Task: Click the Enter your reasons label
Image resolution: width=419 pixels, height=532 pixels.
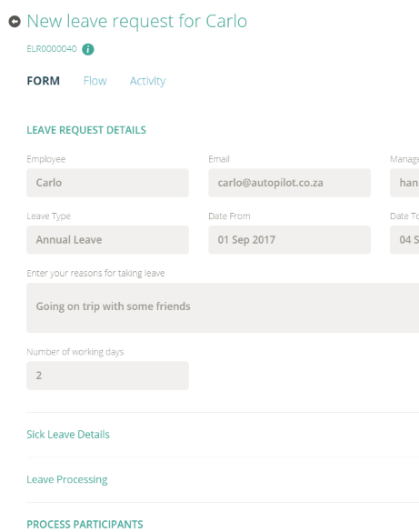Action: tap(95, 273)
